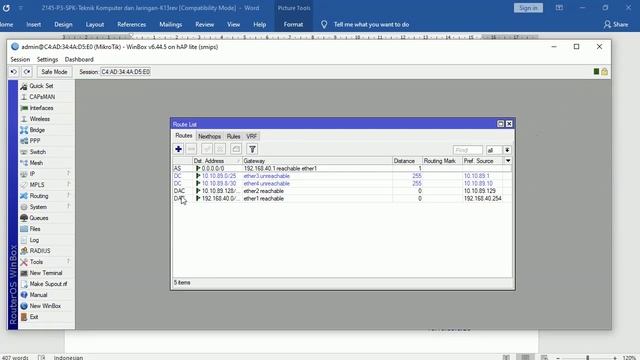Open the Log viewer
The image size is (640, 360).
coord(34,240)
